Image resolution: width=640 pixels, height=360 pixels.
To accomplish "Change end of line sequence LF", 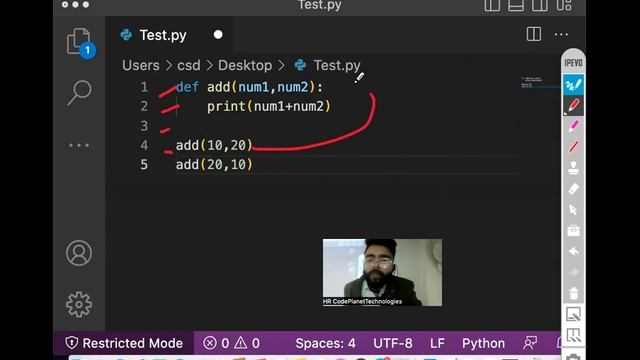I will [x=437, y=343].
